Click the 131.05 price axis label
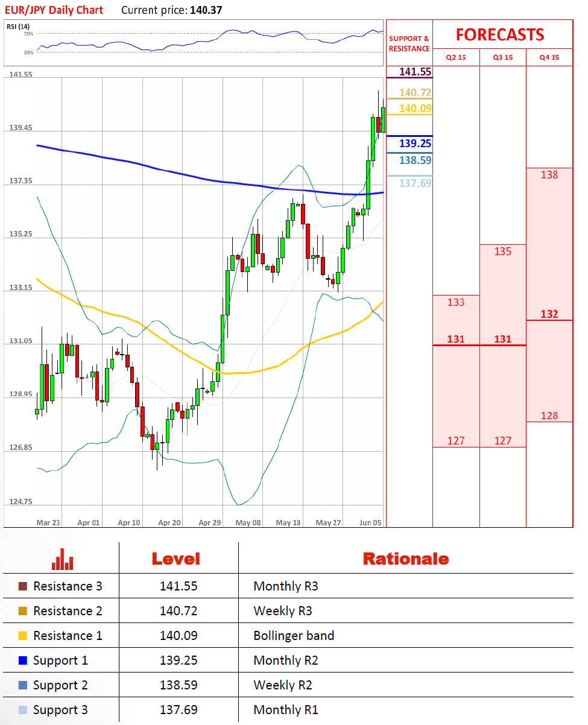Image resolution: width=588 pixels, height=725 pixels. pos(21,341)
